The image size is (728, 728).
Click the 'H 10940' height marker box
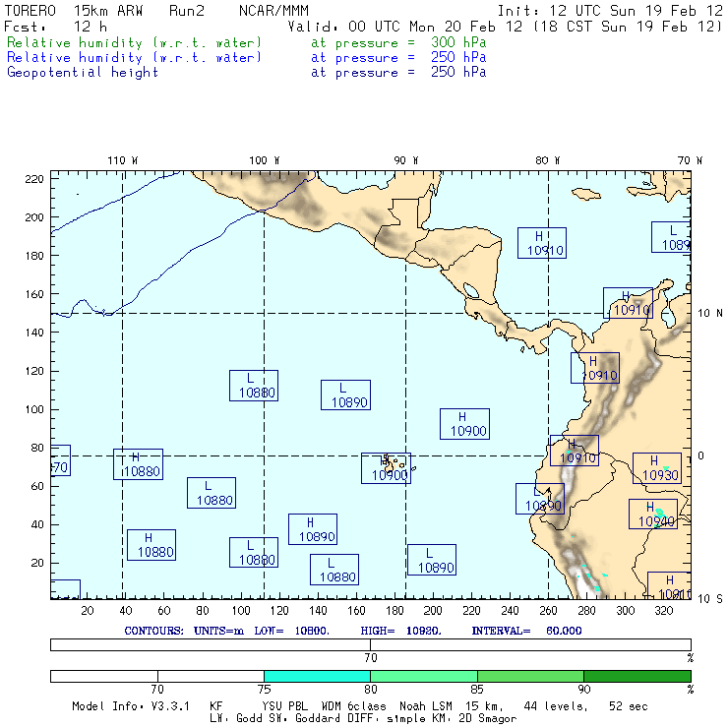[653, 514]
